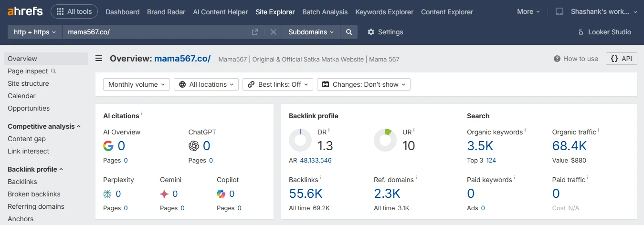The image size is (644, 225).
Task: Open the Monthly volume dropdown
Action: click(x=137, y=84)
